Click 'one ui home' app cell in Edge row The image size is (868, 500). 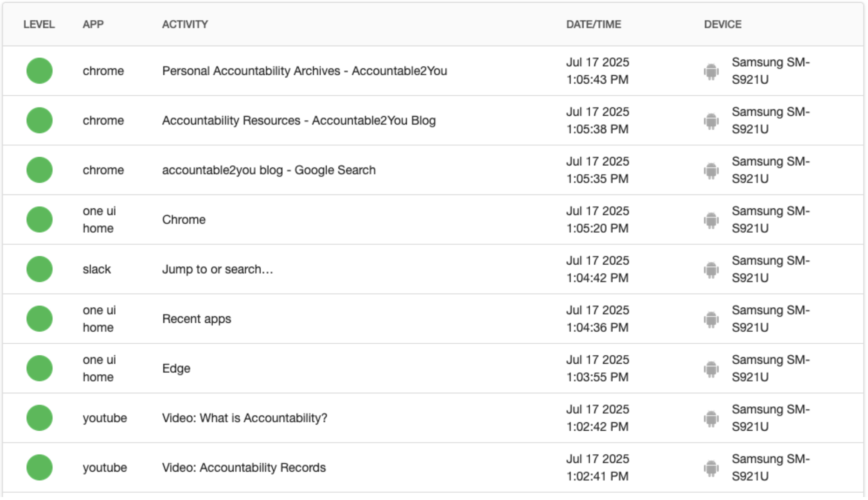99,368
